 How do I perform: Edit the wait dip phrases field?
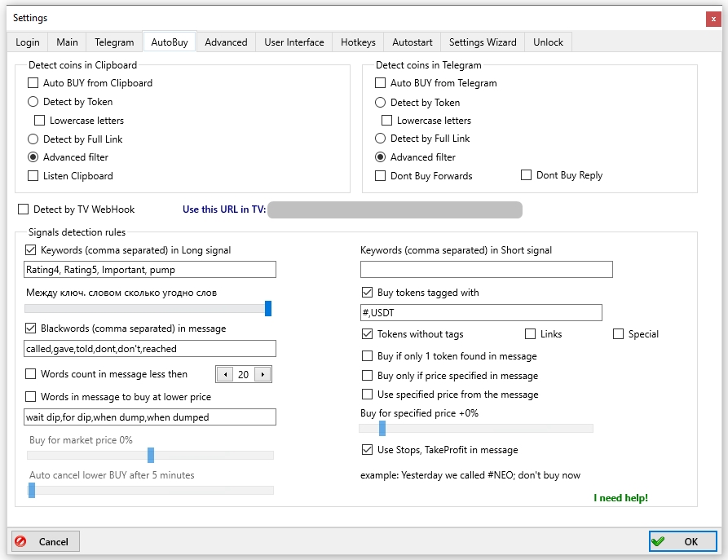150,417
